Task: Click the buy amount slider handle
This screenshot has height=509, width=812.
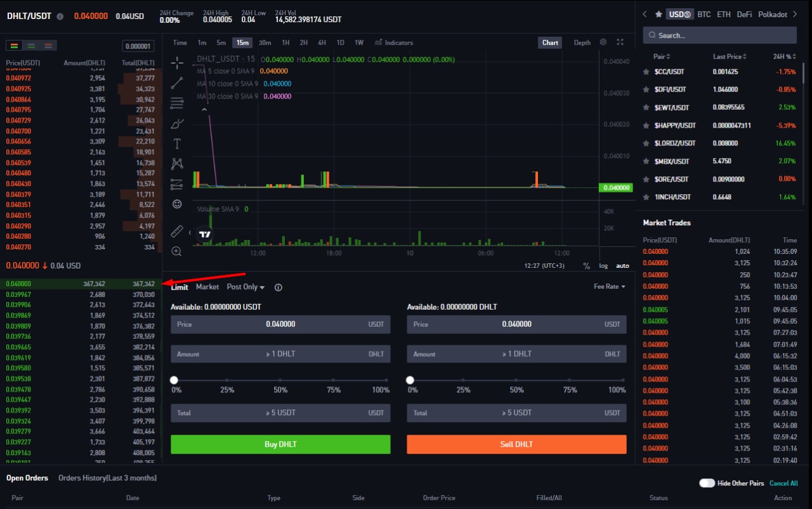Action: [x=174, y=380]
